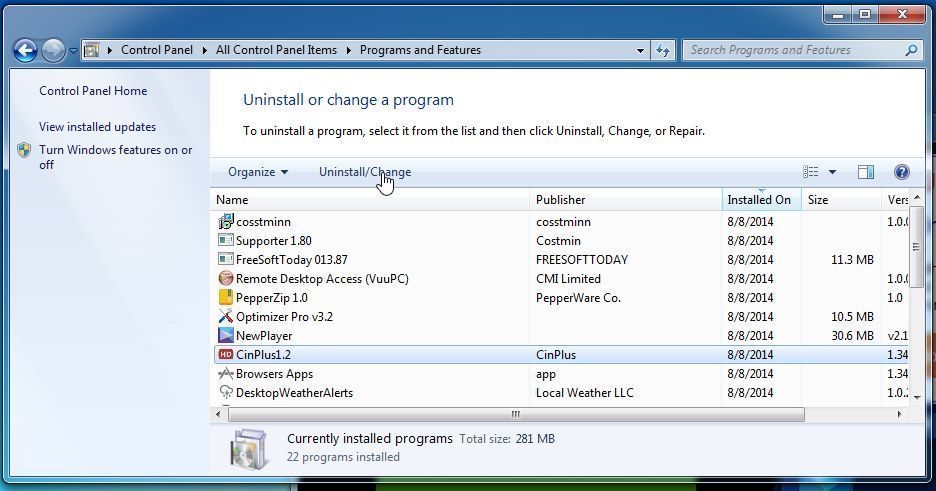Sort by the Size column header
This screenshot has height=491, width=936.
point(841,199)
